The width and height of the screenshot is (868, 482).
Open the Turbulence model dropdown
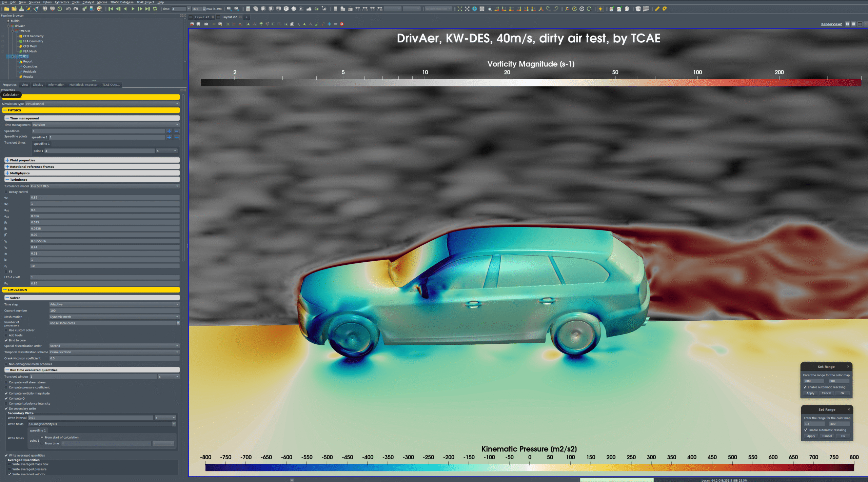(104, 186)
